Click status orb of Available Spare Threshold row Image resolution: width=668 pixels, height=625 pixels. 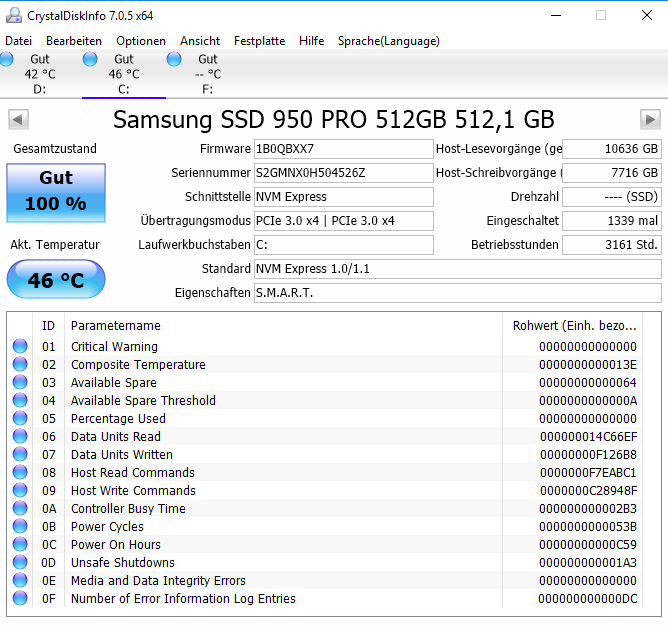(20, 400)
